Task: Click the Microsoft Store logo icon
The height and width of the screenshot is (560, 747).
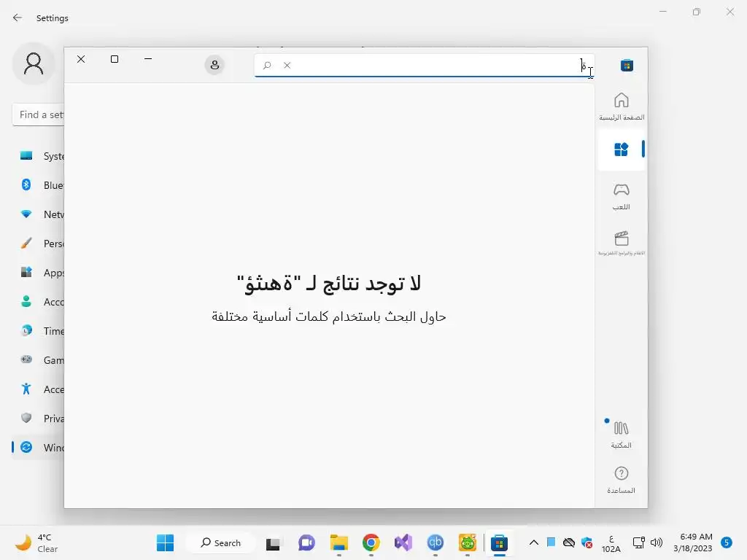Action: click(627, 65)
